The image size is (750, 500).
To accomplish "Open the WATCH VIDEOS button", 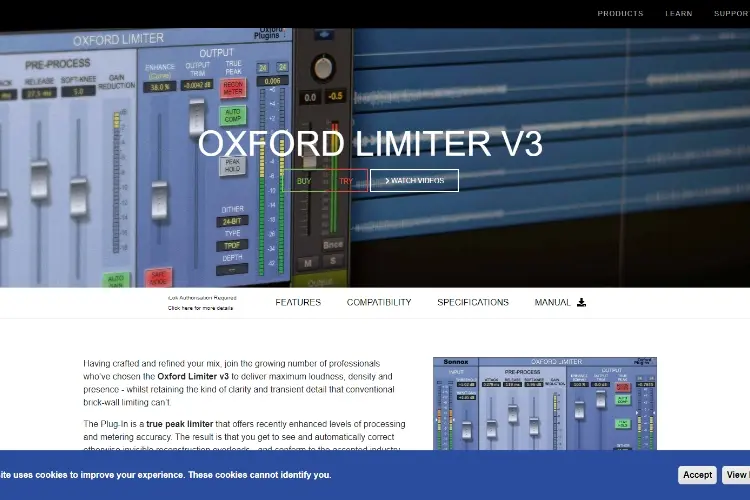I will (x=414, y=180).
